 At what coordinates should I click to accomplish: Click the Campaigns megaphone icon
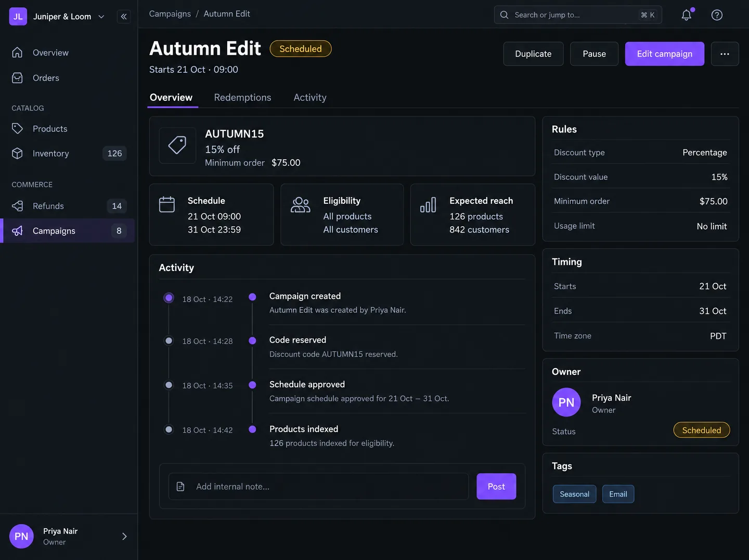pyautogui.click(x=17, y=231)
